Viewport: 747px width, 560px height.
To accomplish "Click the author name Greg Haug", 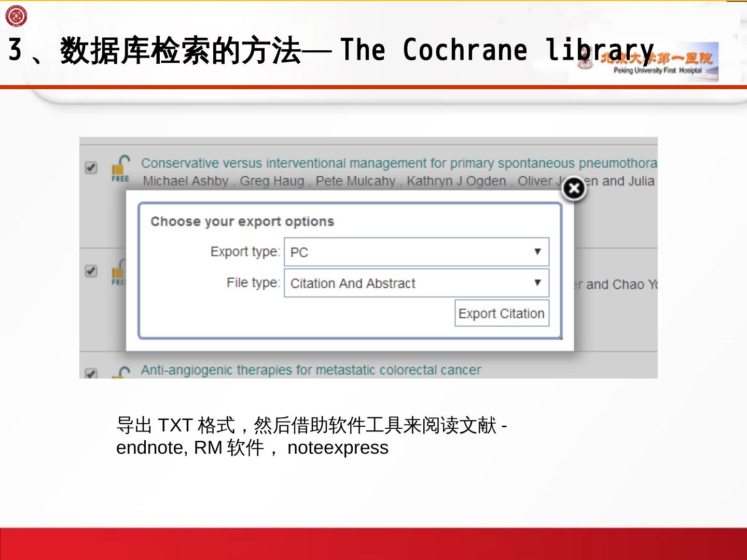I will tap(272, 181).
